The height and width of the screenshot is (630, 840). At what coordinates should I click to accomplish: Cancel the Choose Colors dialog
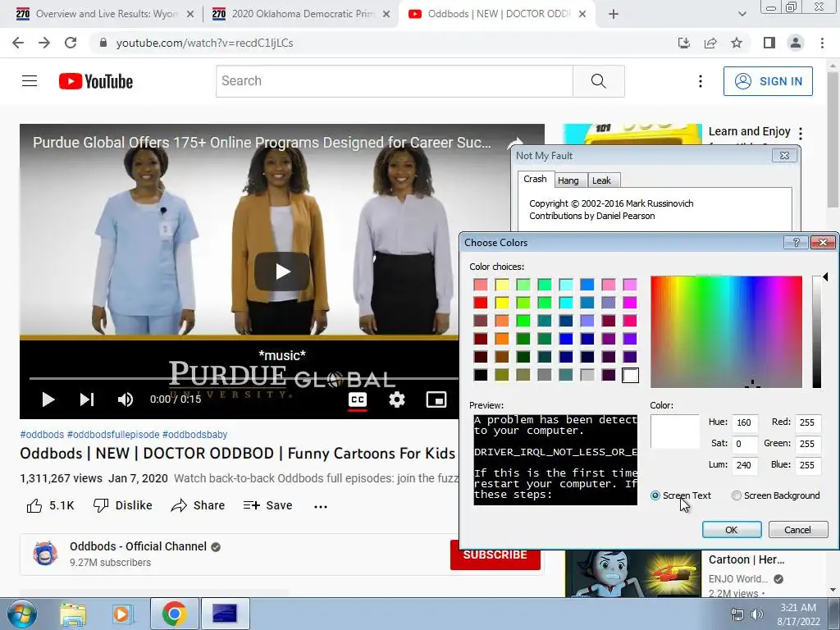pyautogui.click(x=797, y=530)
